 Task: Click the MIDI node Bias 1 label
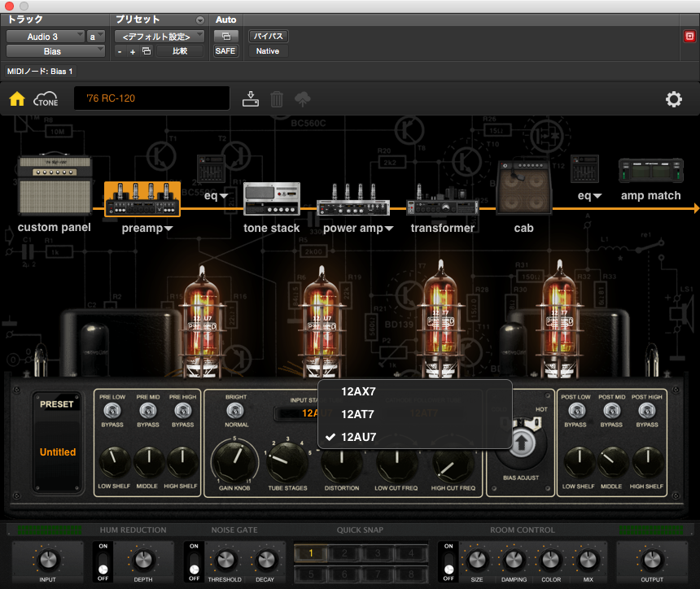40,72
